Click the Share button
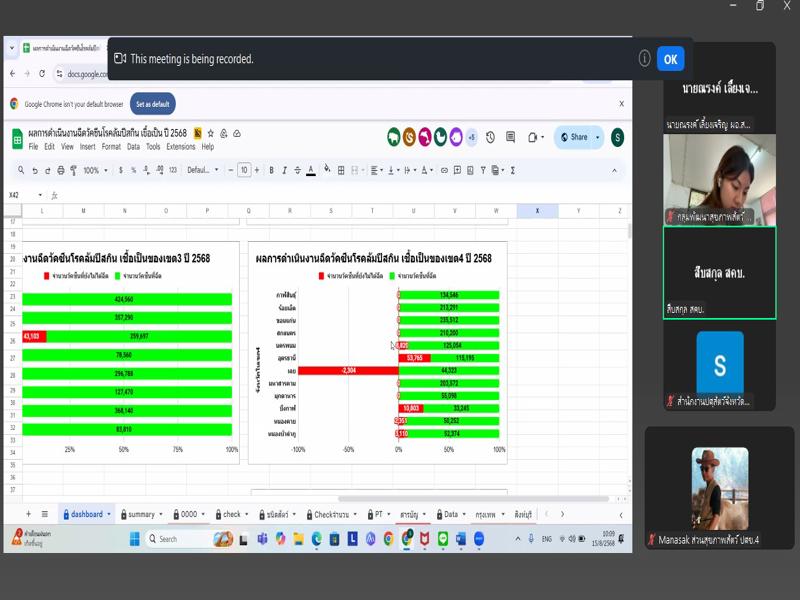800x600 pixels. [x=574, y=137]
